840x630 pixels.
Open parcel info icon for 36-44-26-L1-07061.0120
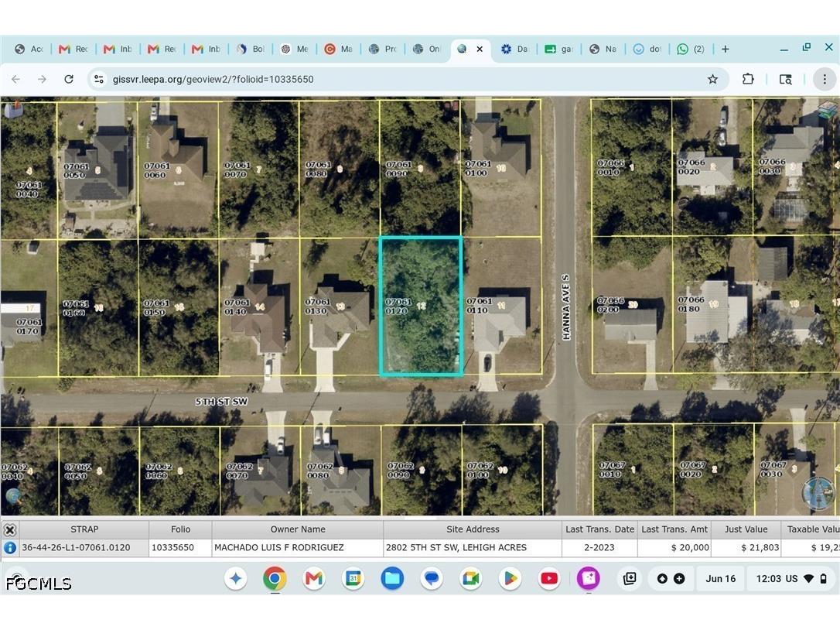(9, 547)
